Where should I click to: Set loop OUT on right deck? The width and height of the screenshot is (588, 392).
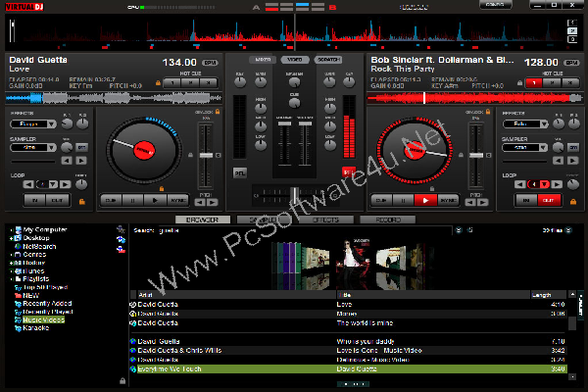point(549,200)
